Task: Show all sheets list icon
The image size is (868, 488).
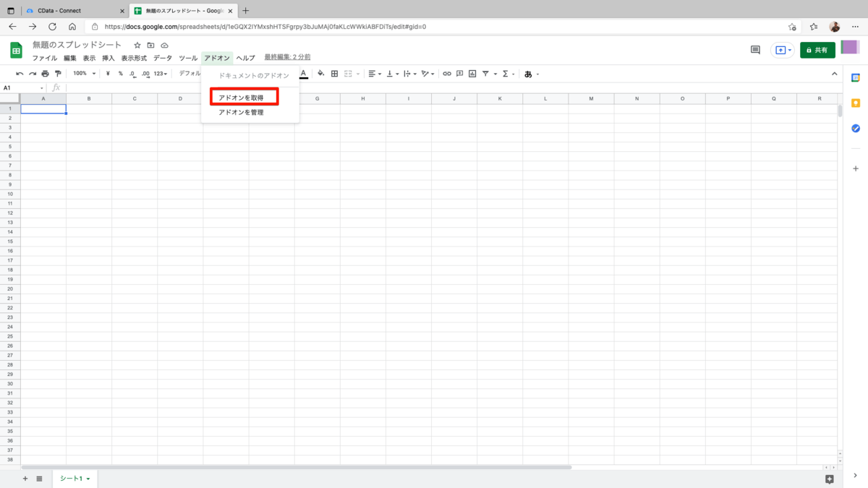Action: pyautogui.click(x=39, y=479)
